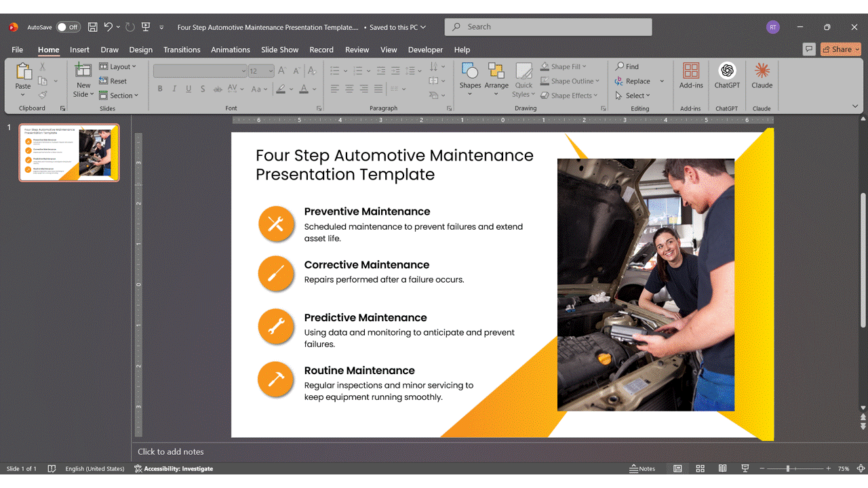The height and width of the screenshot is (488, 868).
Task: Click the Share button
Action: pos(840,49)
